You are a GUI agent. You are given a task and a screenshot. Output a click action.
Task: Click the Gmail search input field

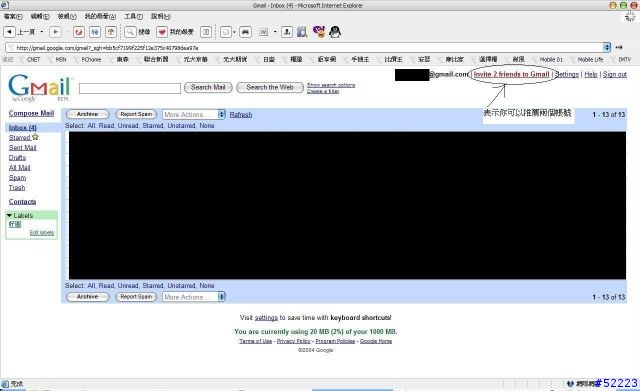130,88
